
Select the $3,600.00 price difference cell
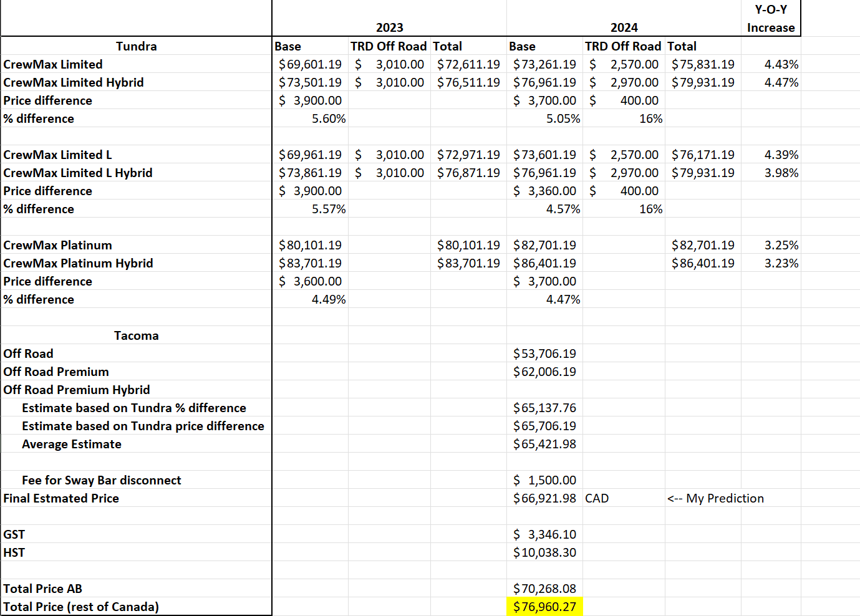(310, 281)
